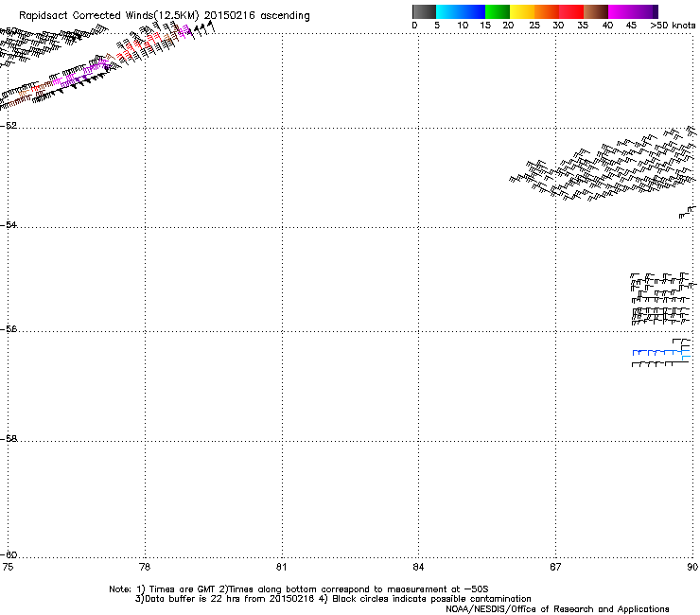Click the '20150216 ascending' date text in title
Image resolution: width=700 pixels, height=615 pixels.
click(x=257, y=16)
